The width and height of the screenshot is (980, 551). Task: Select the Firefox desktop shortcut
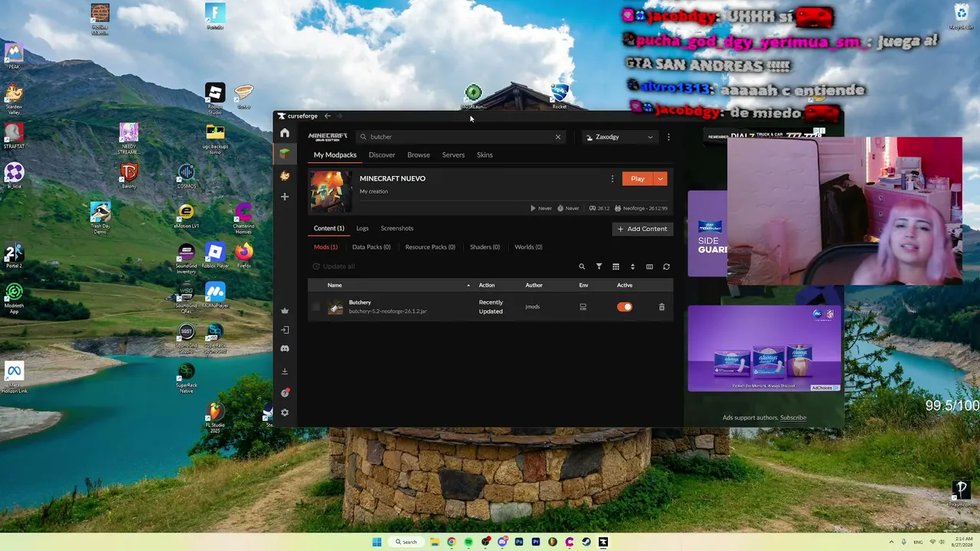pyautogui.click(x=243, y=254)
